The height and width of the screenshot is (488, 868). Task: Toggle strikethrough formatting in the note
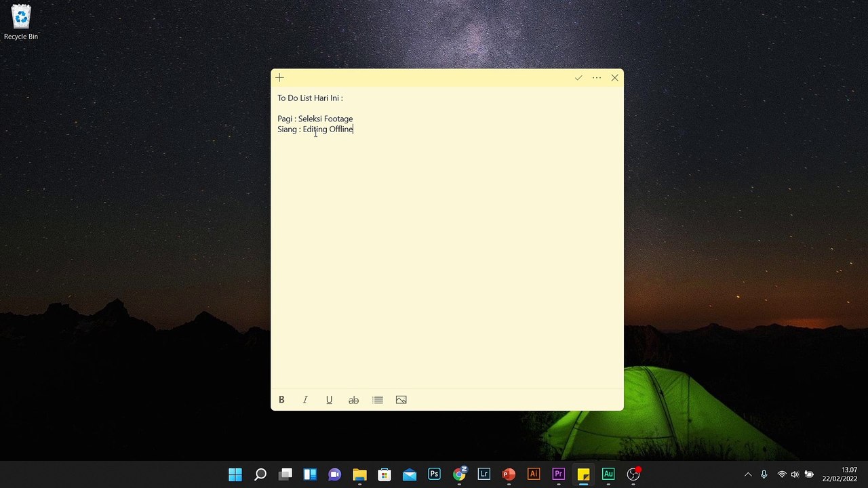(353, 400)
